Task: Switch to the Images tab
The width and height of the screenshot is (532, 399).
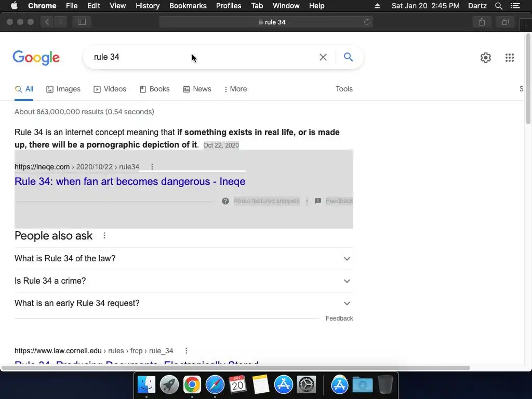Action: click(x=63, y=89)
